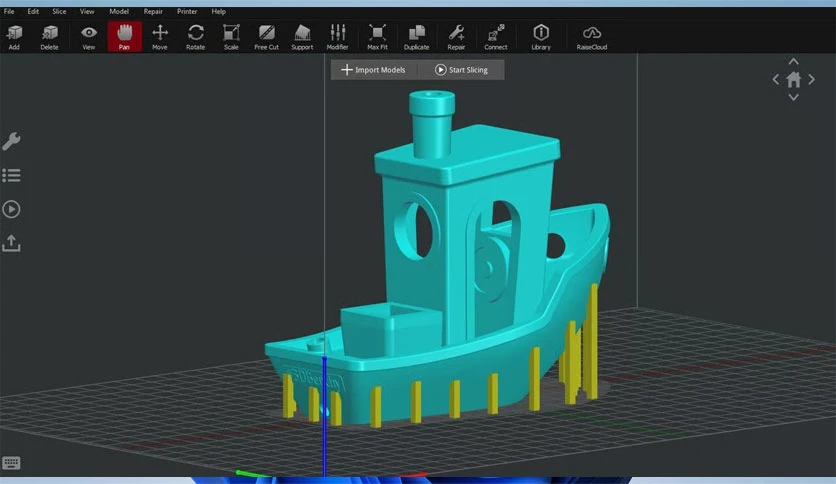Open the Edit menu
836x484 pixels.
[33, 11]
